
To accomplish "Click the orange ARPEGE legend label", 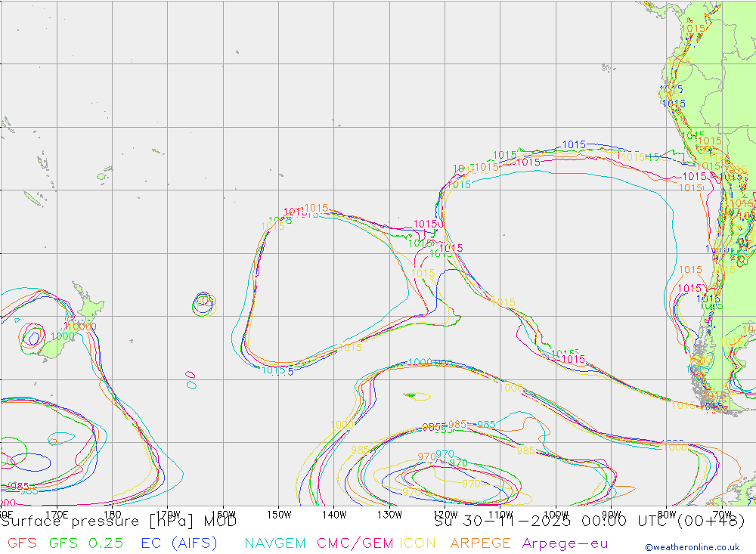I will (480, 543).
